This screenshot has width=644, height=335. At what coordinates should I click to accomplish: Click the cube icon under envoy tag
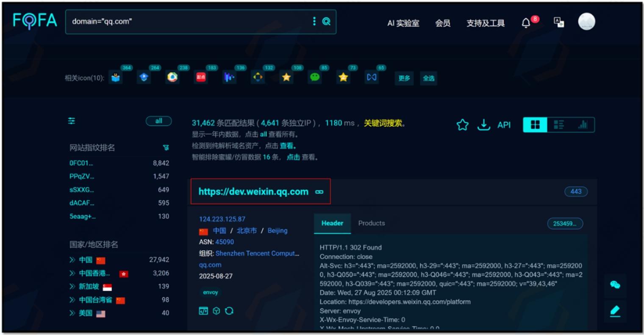point(217,311)
